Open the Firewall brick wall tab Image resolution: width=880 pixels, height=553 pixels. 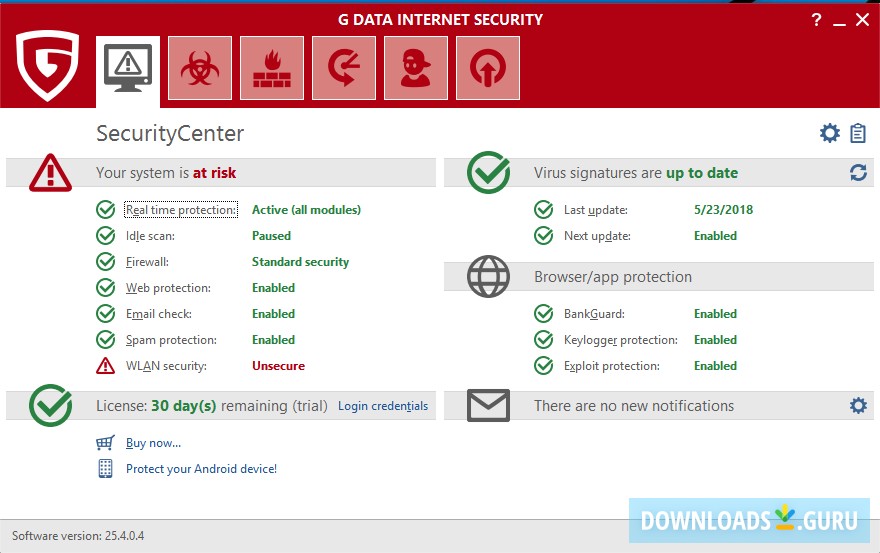click(272, 68)
